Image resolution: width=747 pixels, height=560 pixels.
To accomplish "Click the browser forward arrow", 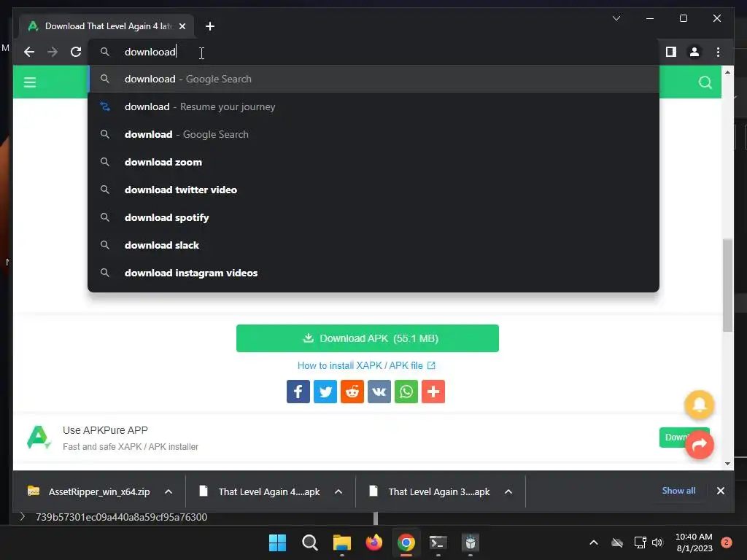I will (53, 52).
